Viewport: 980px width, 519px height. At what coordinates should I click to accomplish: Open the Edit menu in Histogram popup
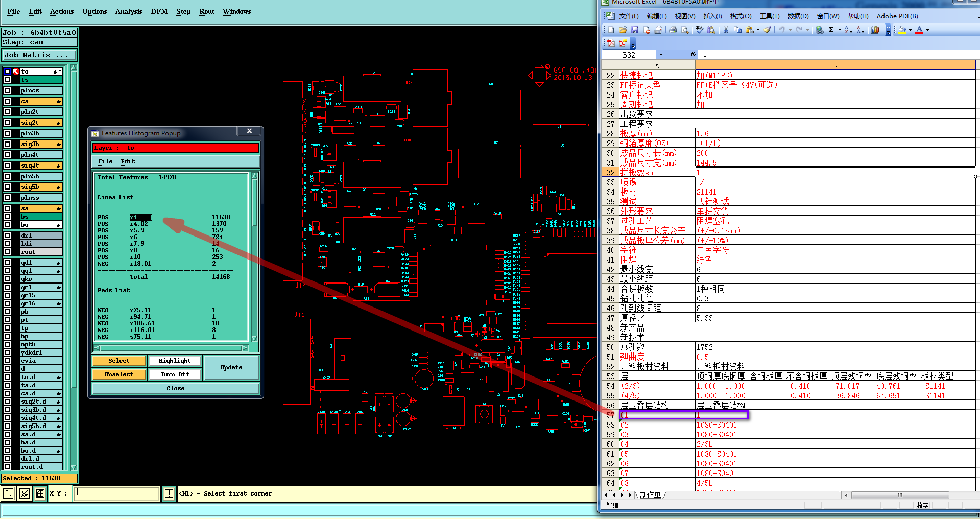click(x=128, y=161)
